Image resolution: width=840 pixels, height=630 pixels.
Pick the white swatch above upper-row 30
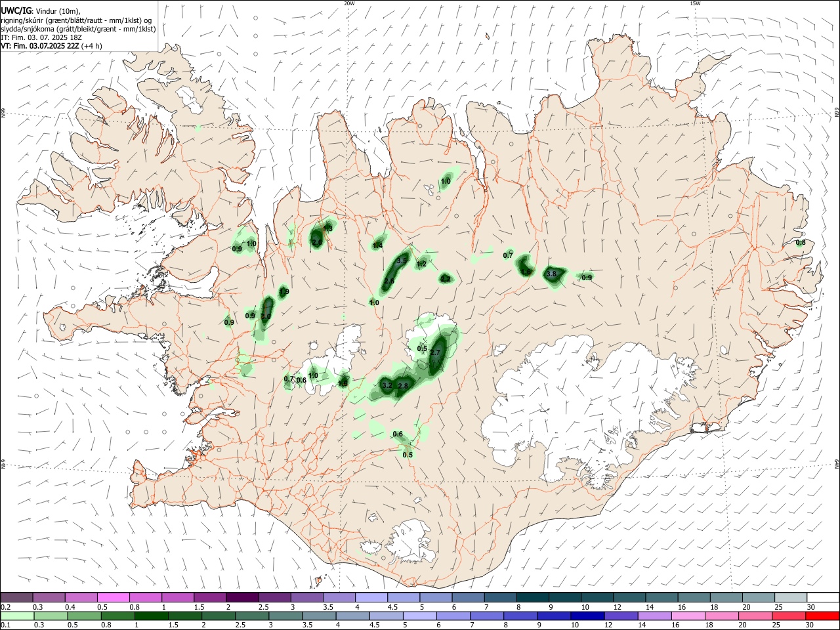pos(822,597)
